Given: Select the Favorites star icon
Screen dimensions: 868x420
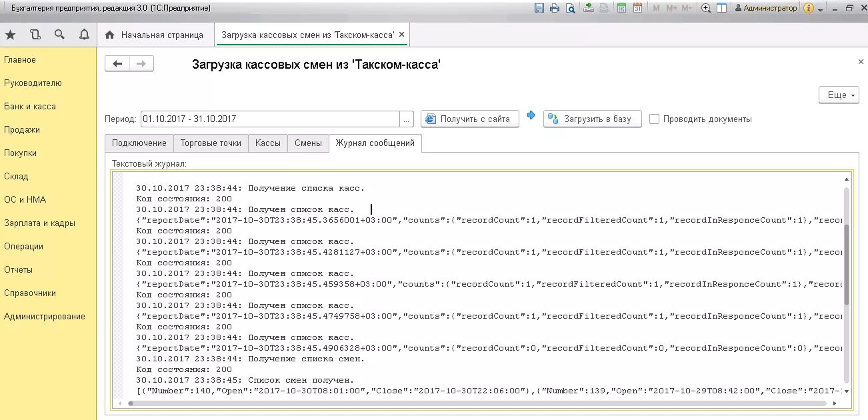Looking at the screenshot, I should click(x=11, y=35).
